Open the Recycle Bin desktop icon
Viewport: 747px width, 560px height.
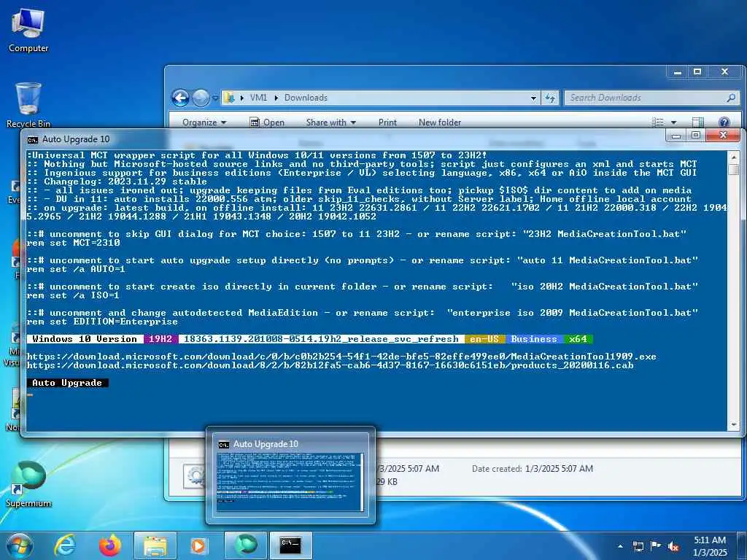coord(28,105)
